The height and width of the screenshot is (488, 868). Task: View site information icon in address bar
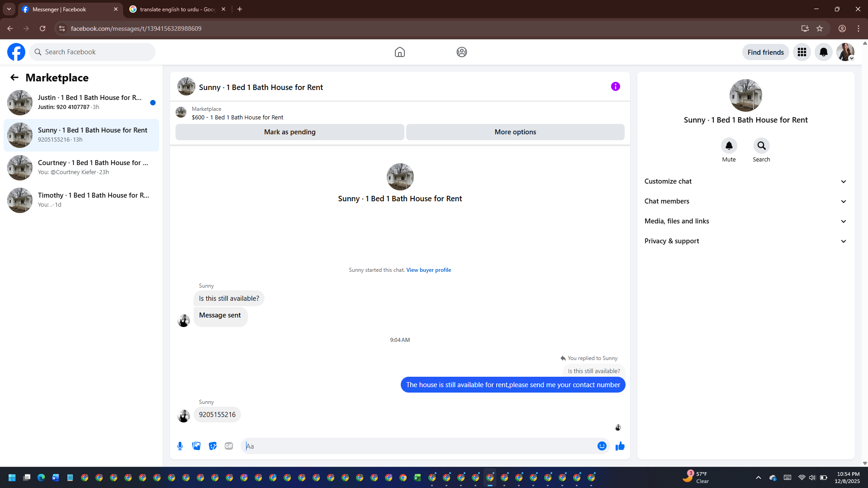pyautogui.click(x=62, y=28)
